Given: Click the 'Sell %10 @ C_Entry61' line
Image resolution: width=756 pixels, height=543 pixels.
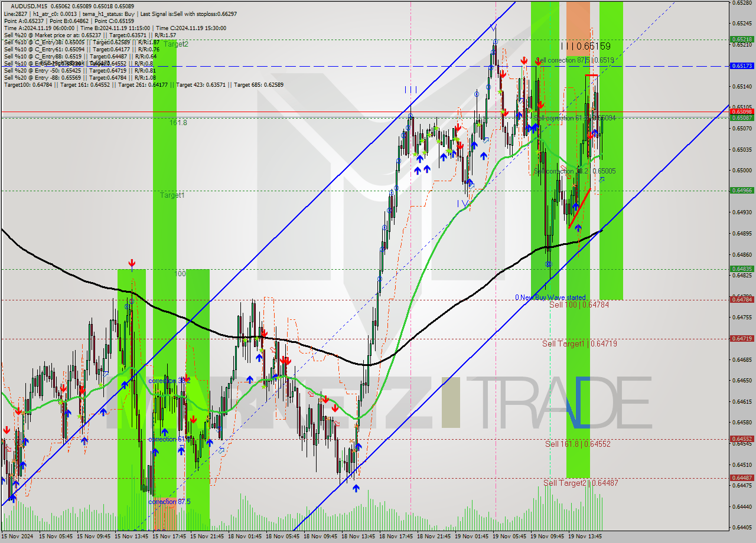Looking at the screenshot, I should (82, 49).
